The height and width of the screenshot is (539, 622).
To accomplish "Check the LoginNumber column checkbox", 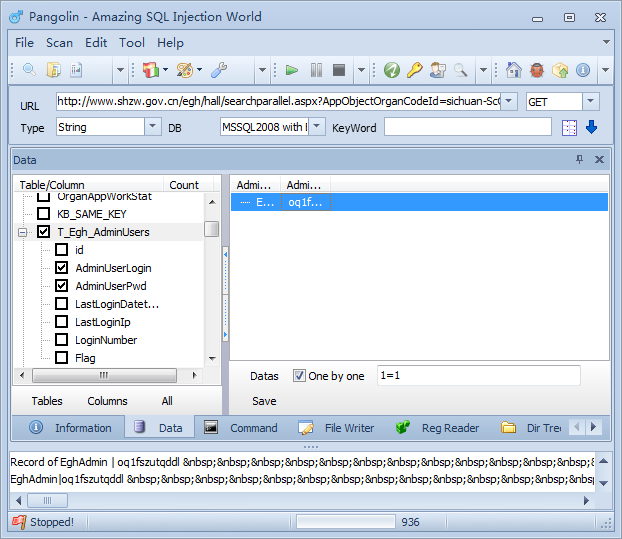I will click(x=61, y=340).
